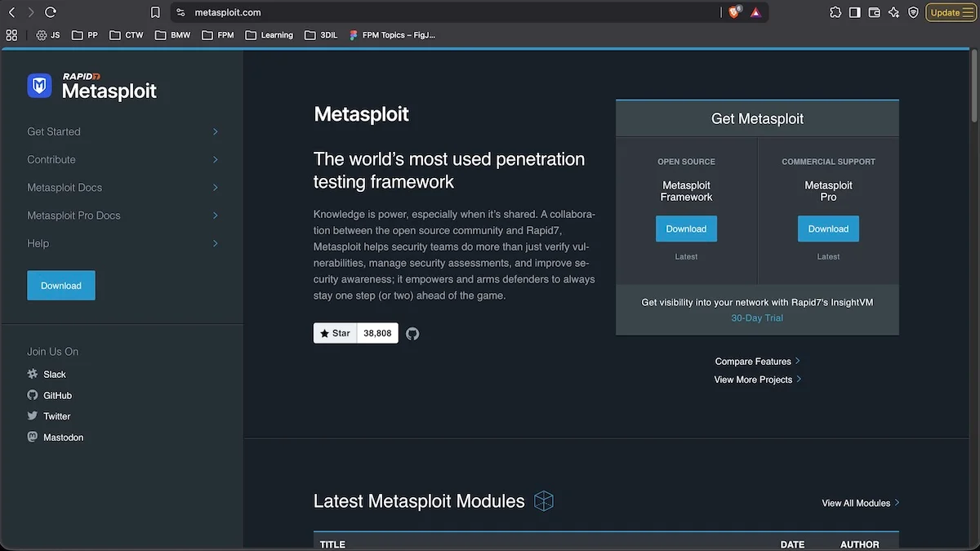Download Metasploit Framework open source edition
Screen dimensions: 980x551
pos(686,229)
